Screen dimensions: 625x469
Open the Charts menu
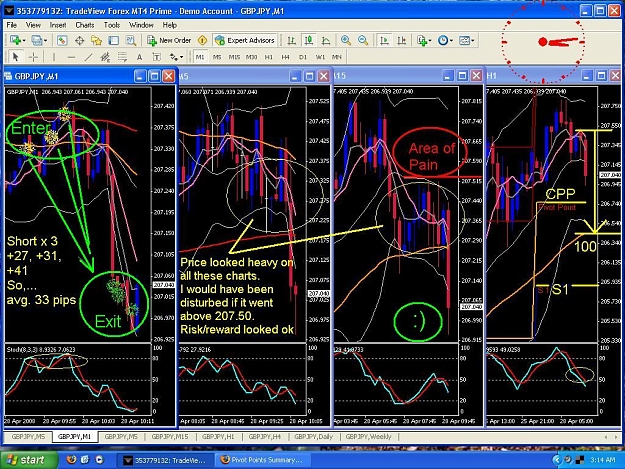(x=85, y=25)
